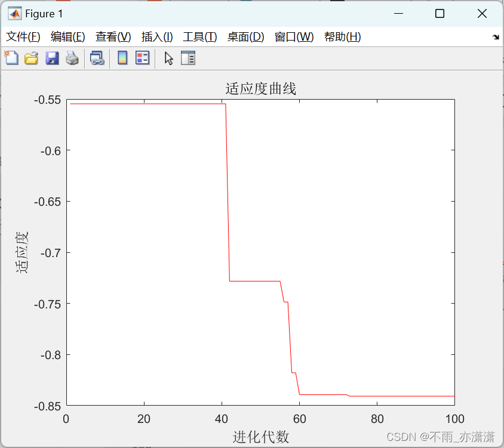Click the x-axis tick label 40
This screenshot has width=504, height=448.
(222, 419)
